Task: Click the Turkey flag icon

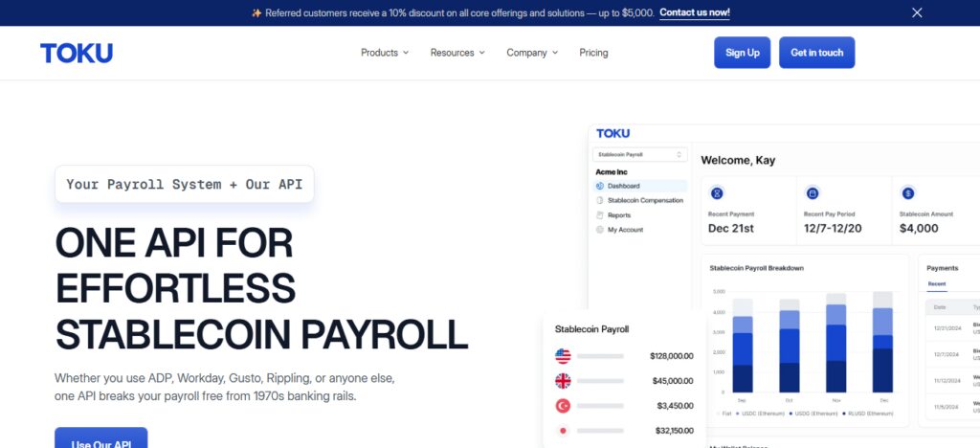Action: pos(563,406)
